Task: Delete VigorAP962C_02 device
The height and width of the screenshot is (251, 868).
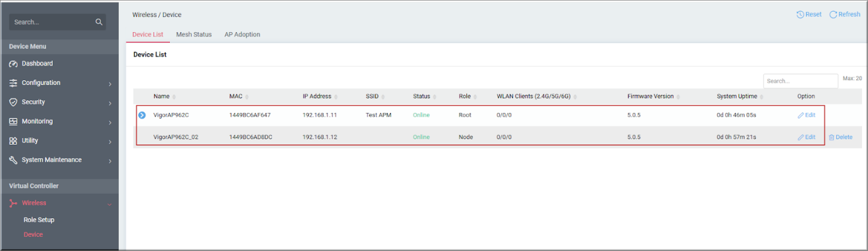Action: 840,137
